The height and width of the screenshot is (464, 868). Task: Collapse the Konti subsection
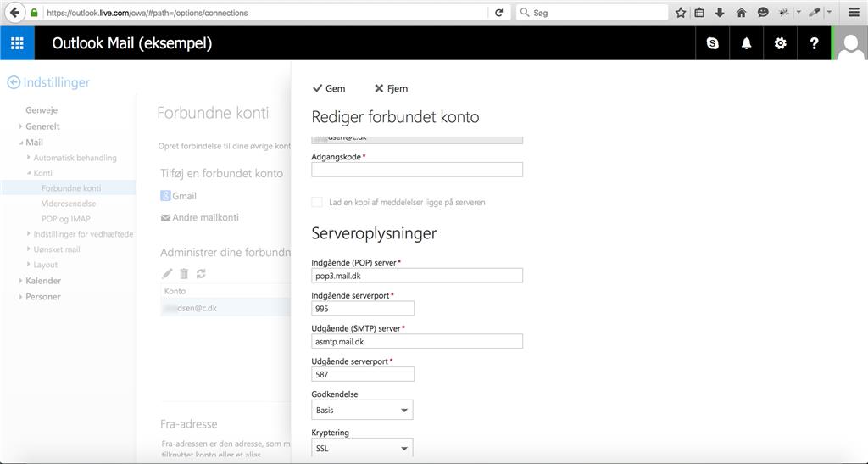29,173
